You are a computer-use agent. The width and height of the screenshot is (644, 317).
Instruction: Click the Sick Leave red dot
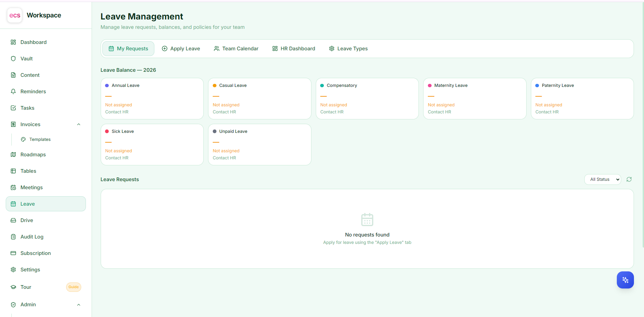click(x=107, y=131)
